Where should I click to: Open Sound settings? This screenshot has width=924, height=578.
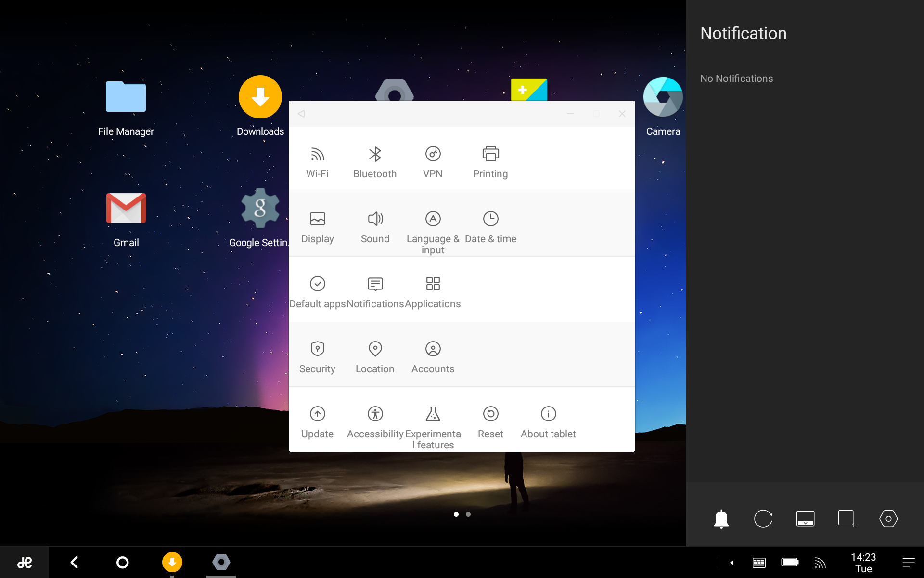point(375,227)
